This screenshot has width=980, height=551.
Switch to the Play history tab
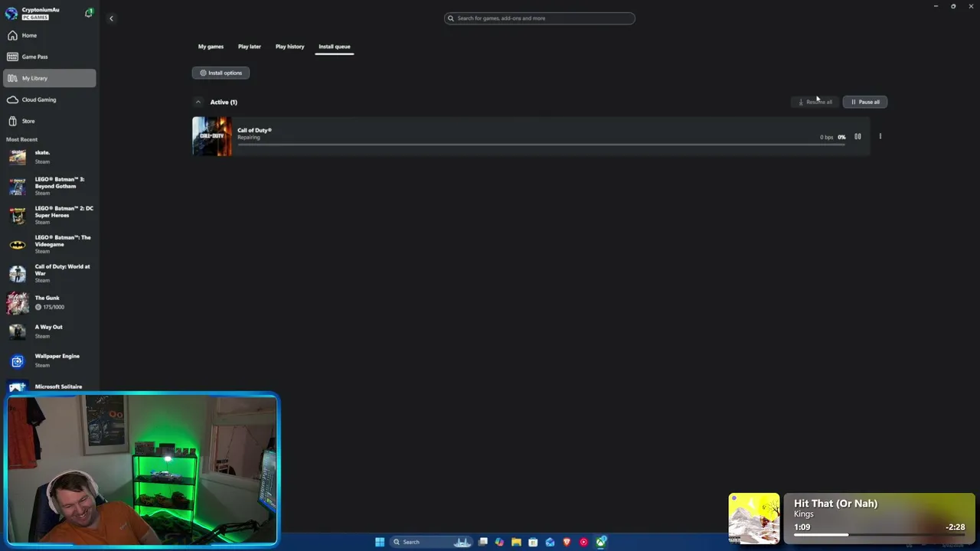click(289, 47)
